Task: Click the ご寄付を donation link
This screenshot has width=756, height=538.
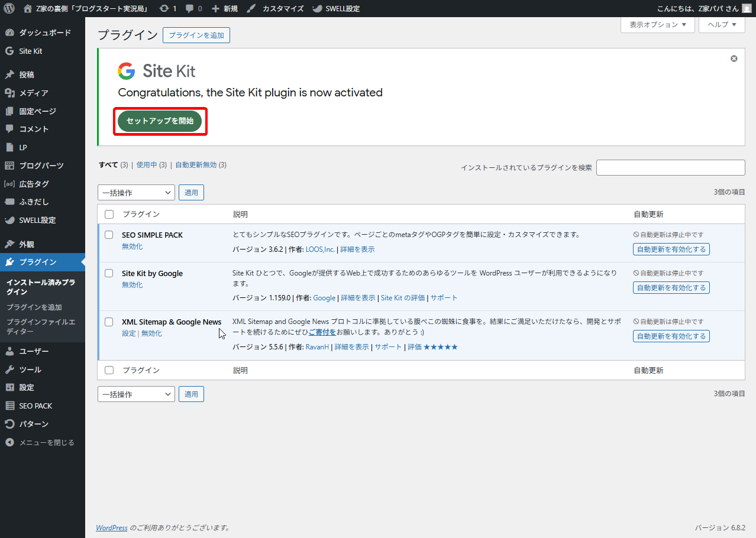Action: [x=322, y=332]
